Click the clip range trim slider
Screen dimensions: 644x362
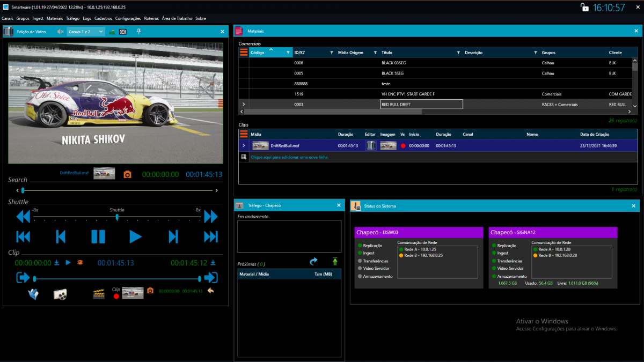pyautogui.click(x=117, y=278)
